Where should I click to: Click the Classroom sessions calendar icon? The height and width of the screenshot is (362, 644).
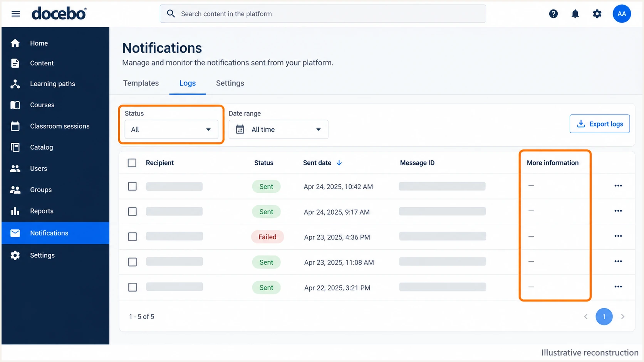pos(15,126)
